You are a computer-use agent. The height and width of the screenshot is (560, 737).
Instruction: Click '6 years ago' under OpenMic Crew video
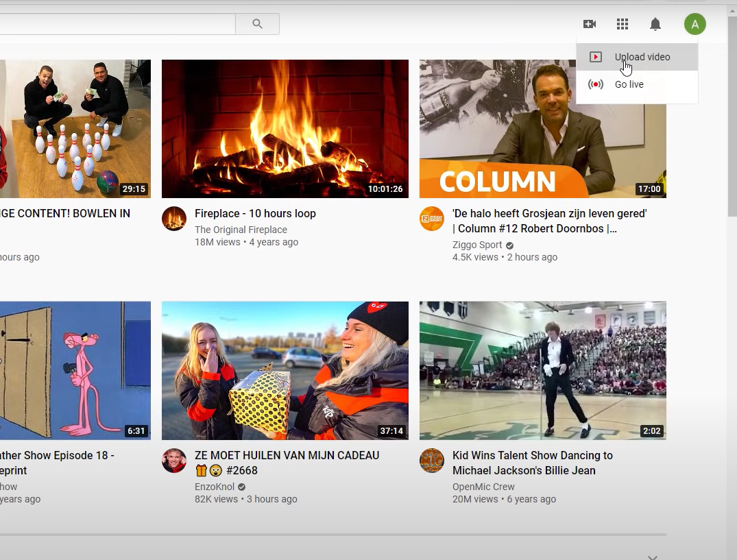[531, 500]
